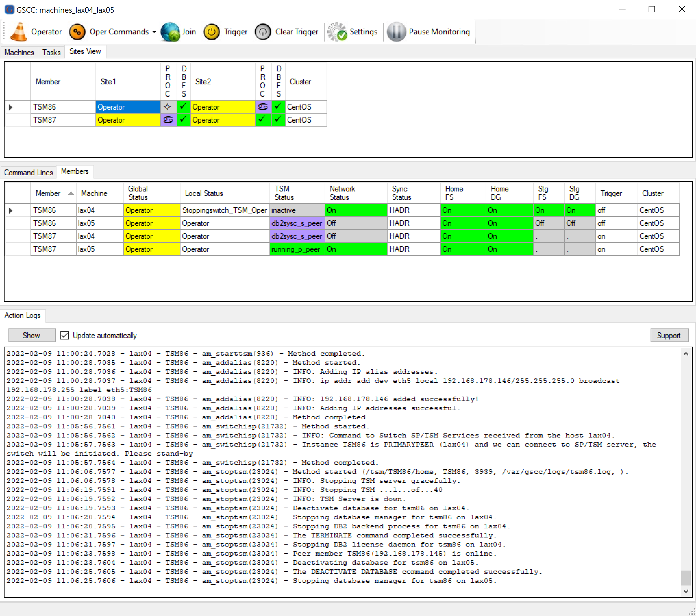Click the Show button in Action Logs
The height and width of the screenshot is (616, 696).
point(30,335)
